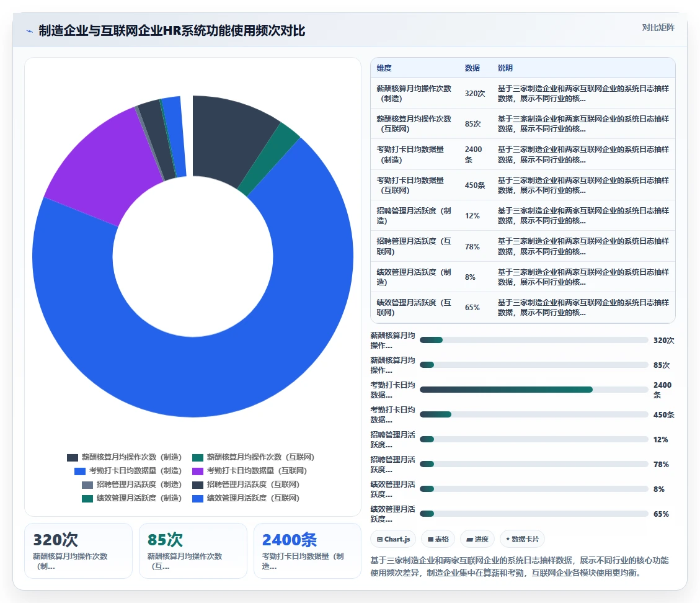Open the 320次 data card
Image resolution: width=700 pixels, height=603 pixels.
point(79,551)
